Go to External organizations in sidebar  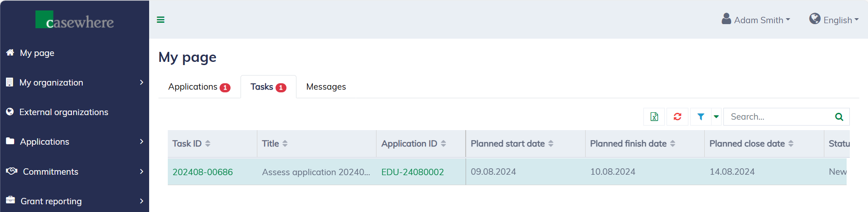[64, 112]
